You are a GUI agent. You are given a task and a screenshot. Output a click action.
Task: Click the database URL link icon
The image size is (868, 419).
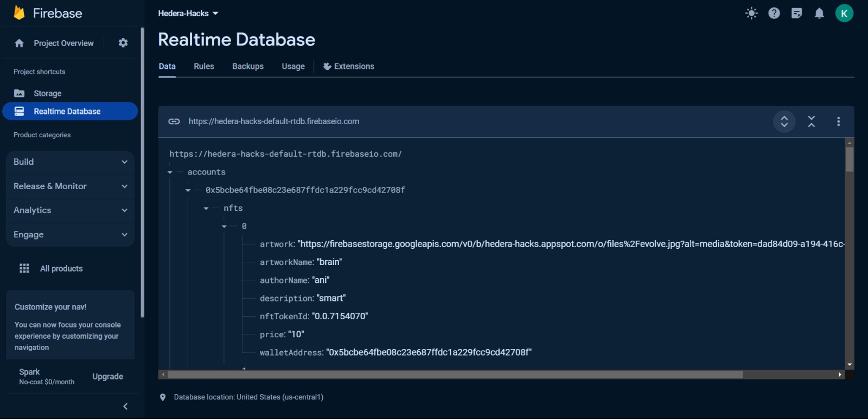click(174, 121)
